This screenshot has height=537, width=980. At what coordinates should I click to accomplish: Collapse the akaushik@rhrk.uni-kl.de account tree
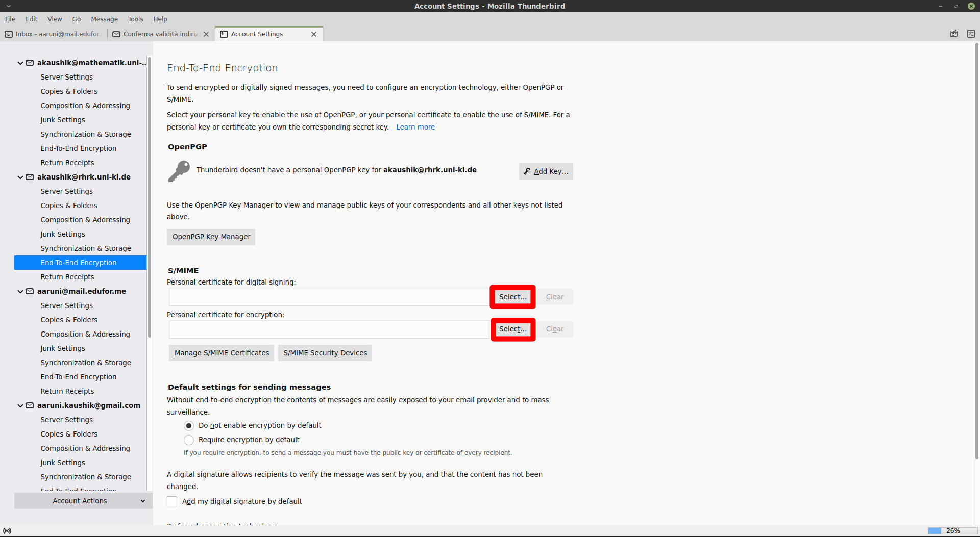click(x=20, y=177)
